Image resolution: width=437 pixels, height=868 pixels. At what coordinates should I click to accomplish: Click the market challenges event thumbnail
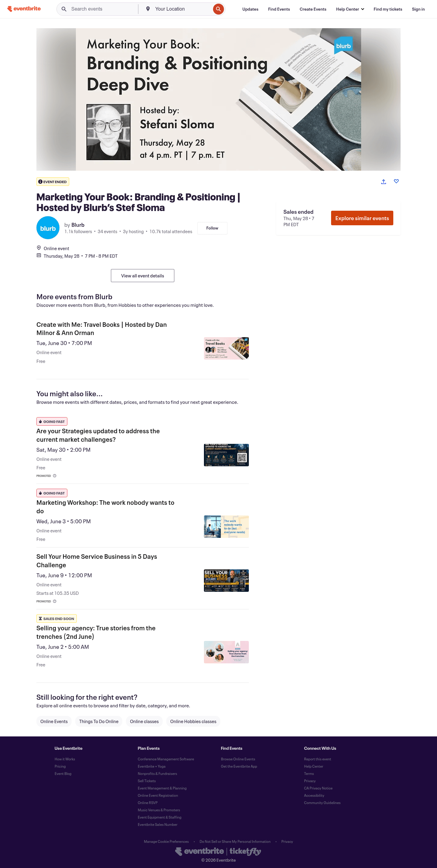click(x=226, y=455)
